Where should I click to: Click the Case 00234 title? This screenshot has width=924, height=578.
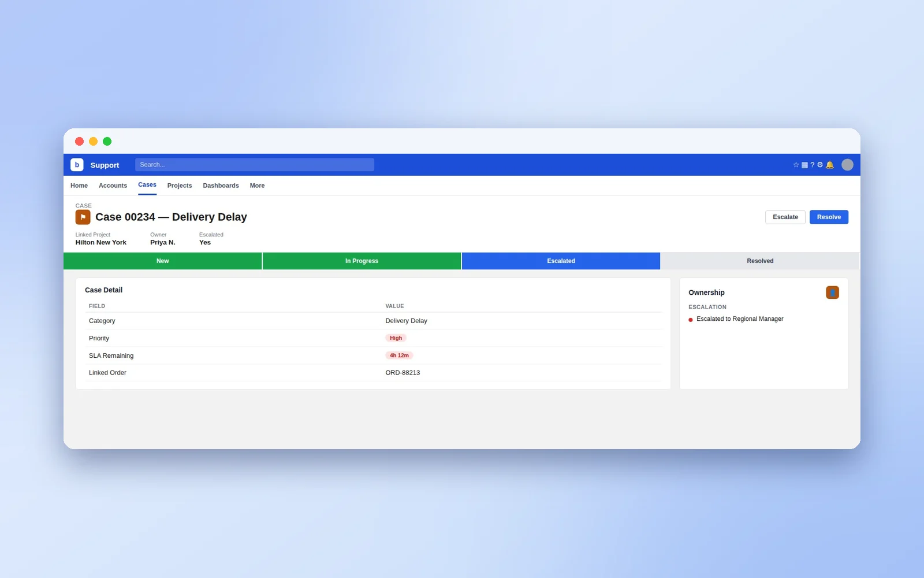coord(171,217)
